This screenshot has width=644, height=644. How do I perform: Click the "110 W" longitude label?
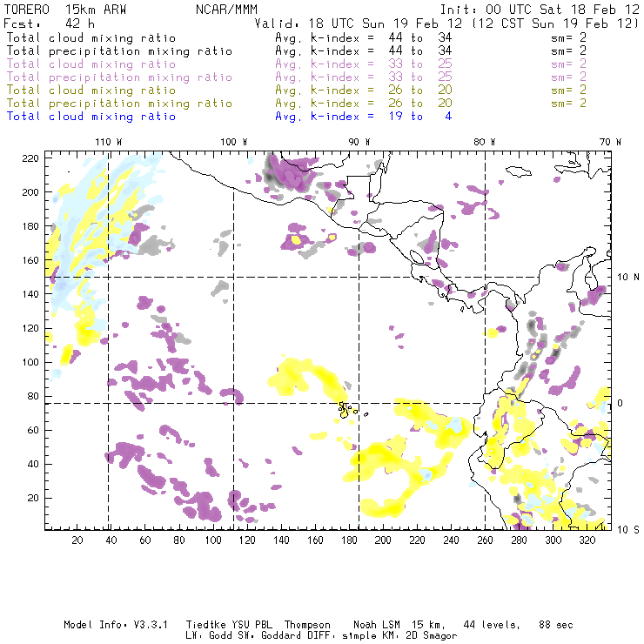pyautogui.click(x=109, y=142)
